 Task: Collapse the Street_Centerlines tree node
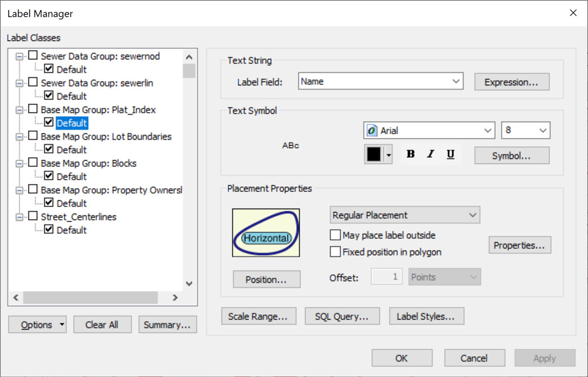(20, 217)
